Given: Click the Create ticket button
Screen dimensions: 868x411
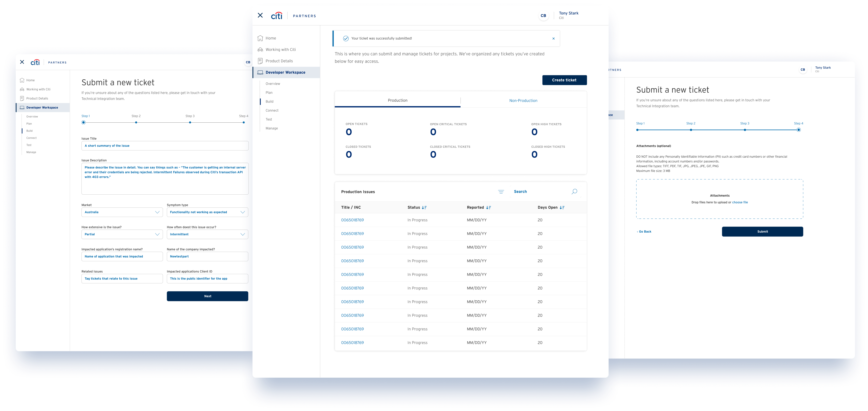Looking at the screenshot, I should pyautogui.click(x=564, y=80).
